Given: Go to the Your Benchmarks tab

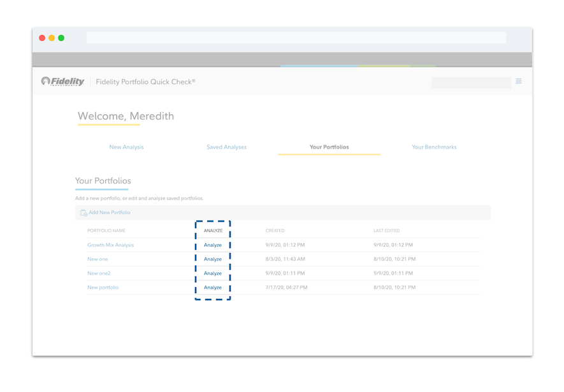Looking at the screenshot, I should 434,147.
